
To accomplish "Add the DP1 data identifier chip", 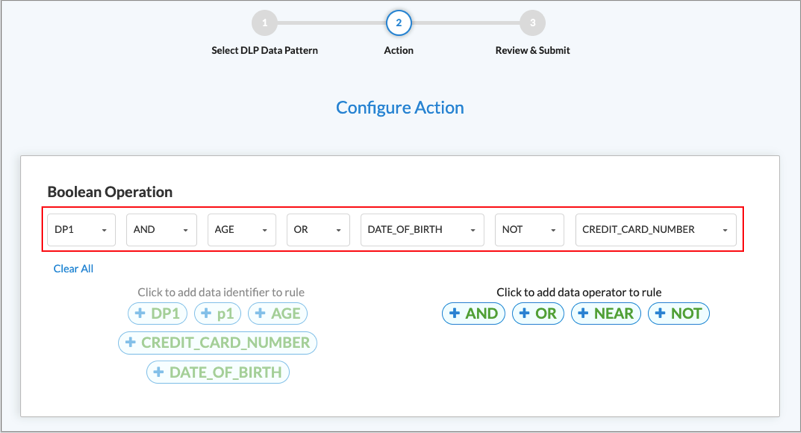I will (x=158, y=314).
